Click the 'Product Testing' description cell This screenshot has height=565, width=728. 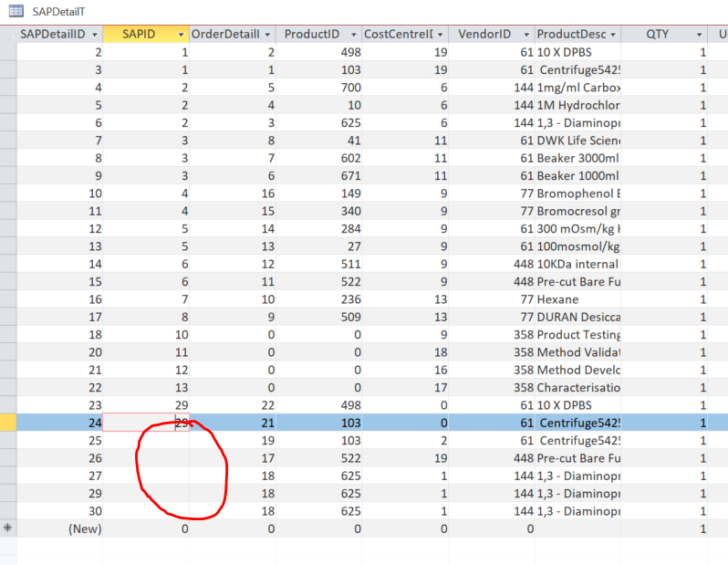click(x=577, y=334)
